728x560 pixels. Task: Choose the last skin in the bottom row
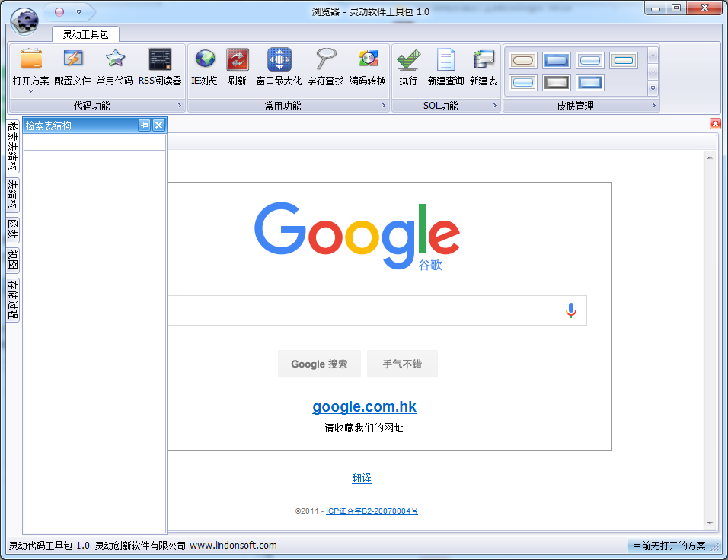click(590, 83)
